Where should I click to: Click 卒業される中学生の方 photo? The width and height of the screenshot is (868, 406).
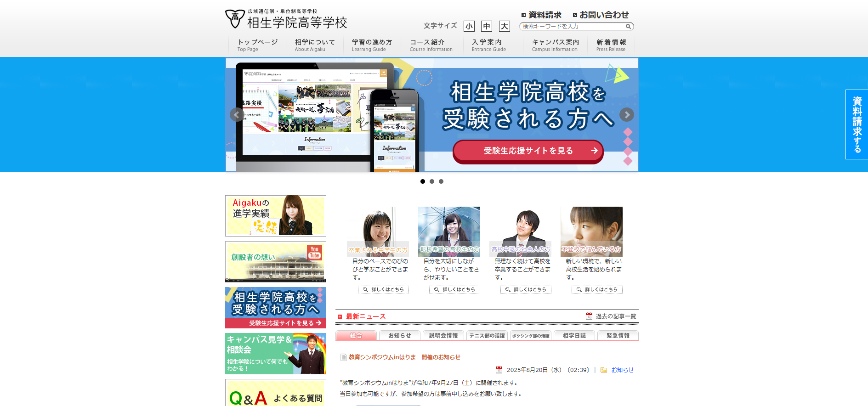pyautogui.click(x=378, y=231)
